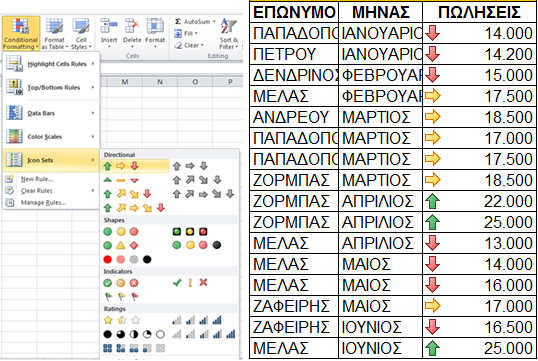Open the Conditional Formatting menu button
Image resolution: width=538 pixels, height=361 pixels.
[21, 33]
